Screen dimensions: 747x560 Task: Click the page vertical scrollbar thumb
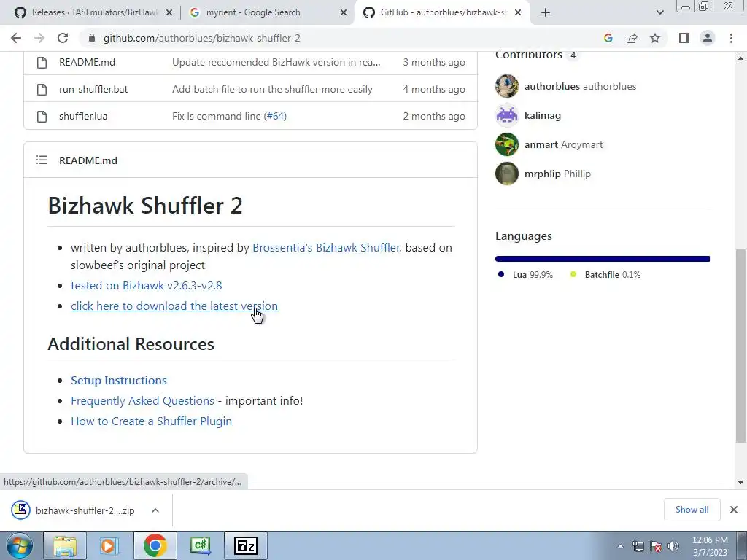tap(740, 346)
